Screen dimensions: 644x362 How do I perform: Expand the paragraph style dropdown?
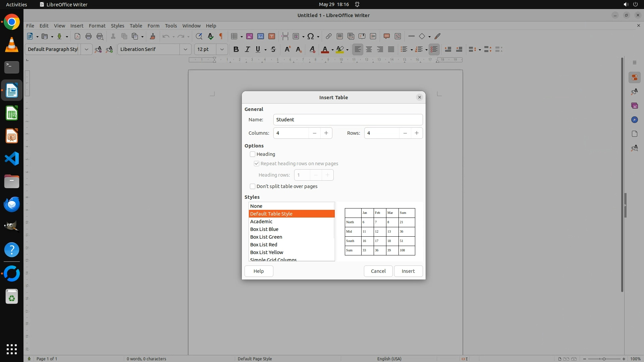pyautogui.click(x=86, y=49)
